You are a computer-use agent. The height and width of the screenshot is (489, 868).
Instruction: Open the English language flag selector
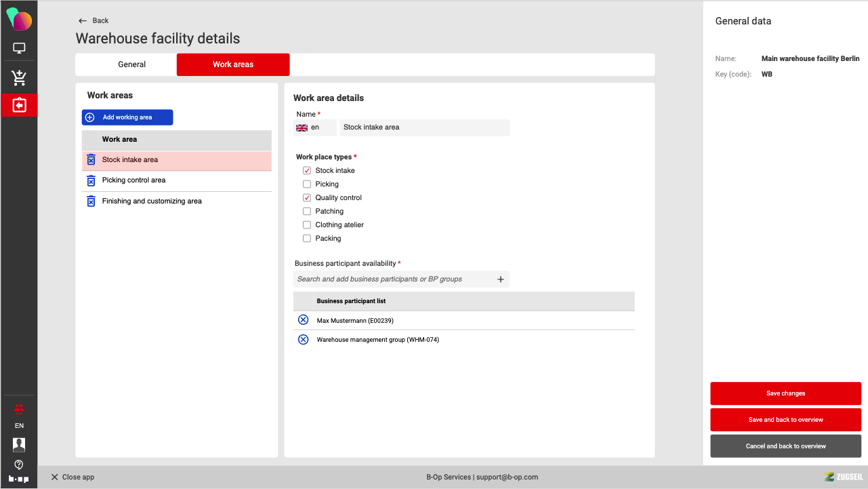315,128
